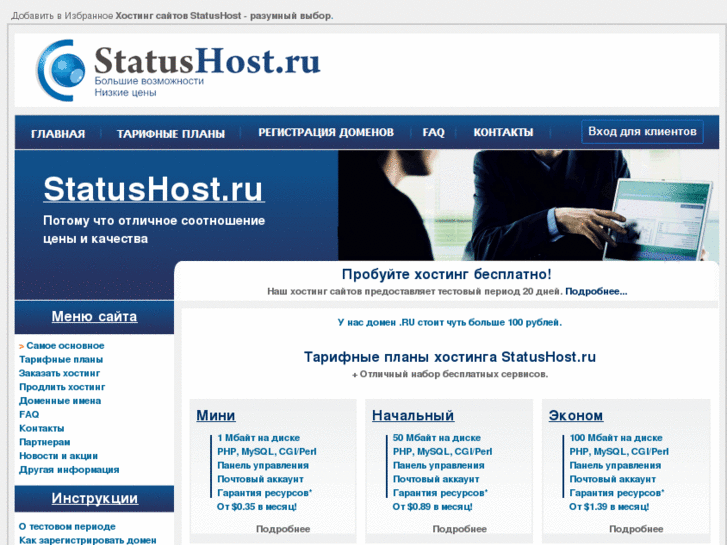The image size is (727, 545).
Task: Click the 50 Мбайт на диске feature
Action: point(437,438)
